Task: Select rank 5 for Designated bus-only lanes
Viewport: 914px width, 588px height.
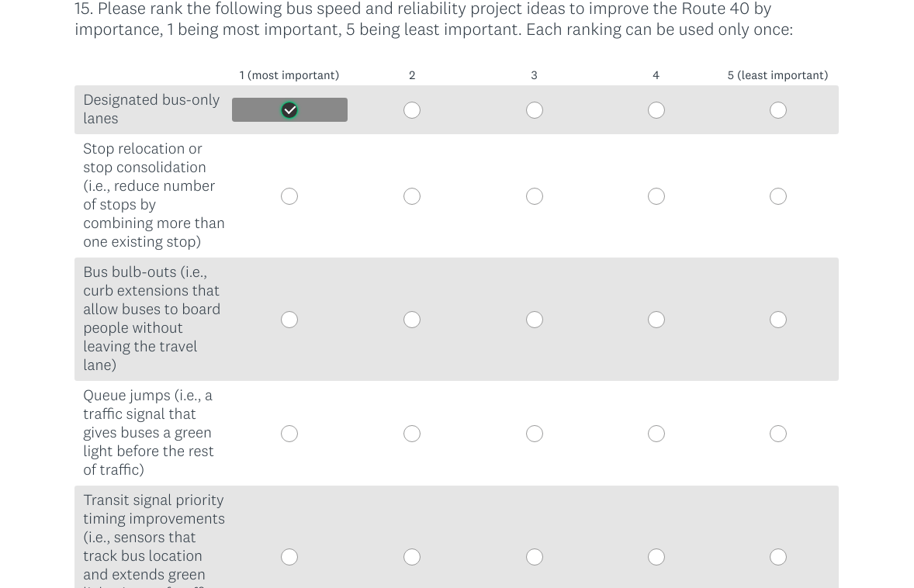Action: pyautogui.click(x=778, y=110)
